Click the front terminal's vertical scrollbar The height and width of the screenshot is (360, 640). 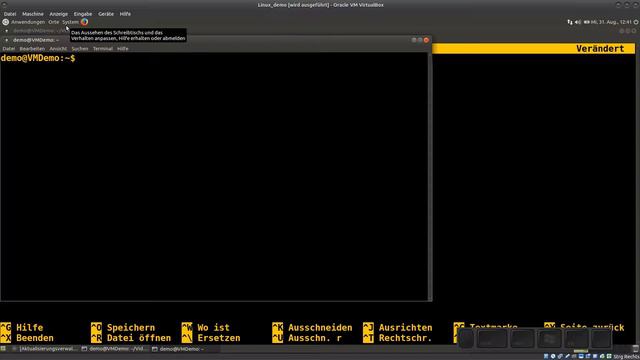tap(430, 176)
